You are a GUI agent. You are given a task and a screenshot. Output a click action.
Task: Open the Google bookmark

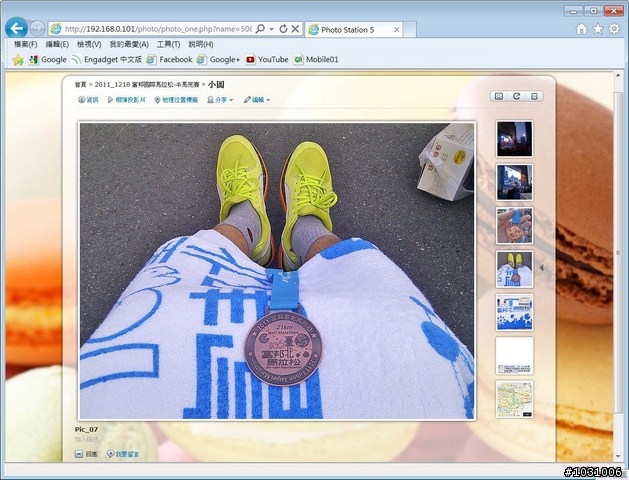[x=48, y=60]
